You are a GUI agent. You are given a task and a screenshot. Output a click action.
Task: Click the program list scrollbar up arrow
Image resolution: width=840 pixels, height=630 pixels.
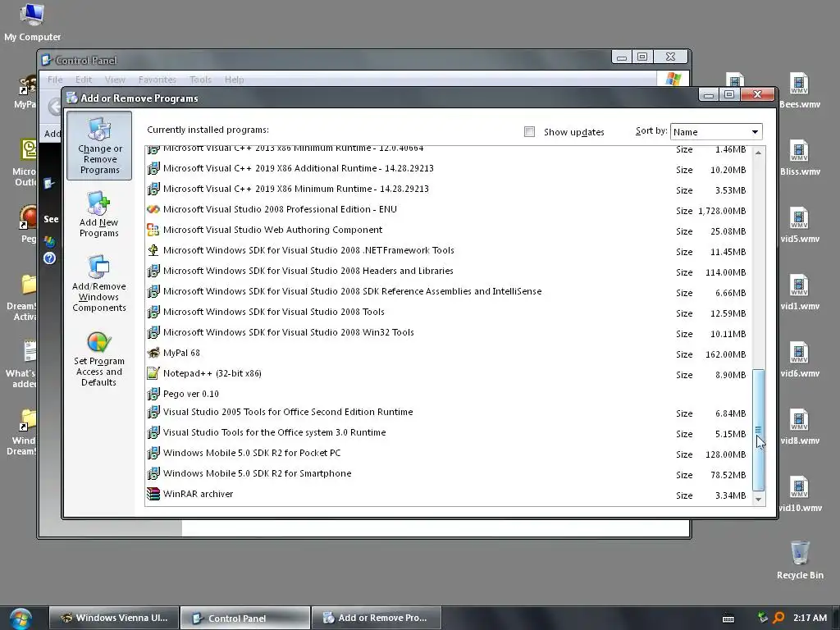tap(758, 153)
